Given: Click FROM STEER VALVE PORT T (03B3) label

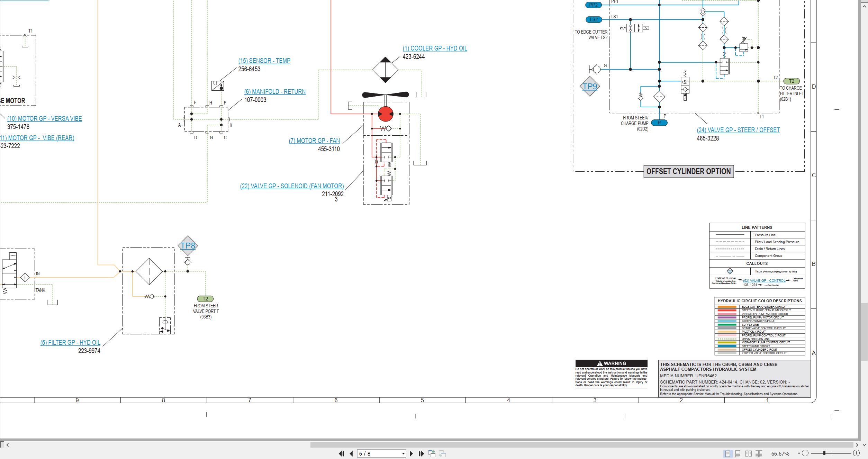Looking at the screenshot, I should [x=206, y=312].
